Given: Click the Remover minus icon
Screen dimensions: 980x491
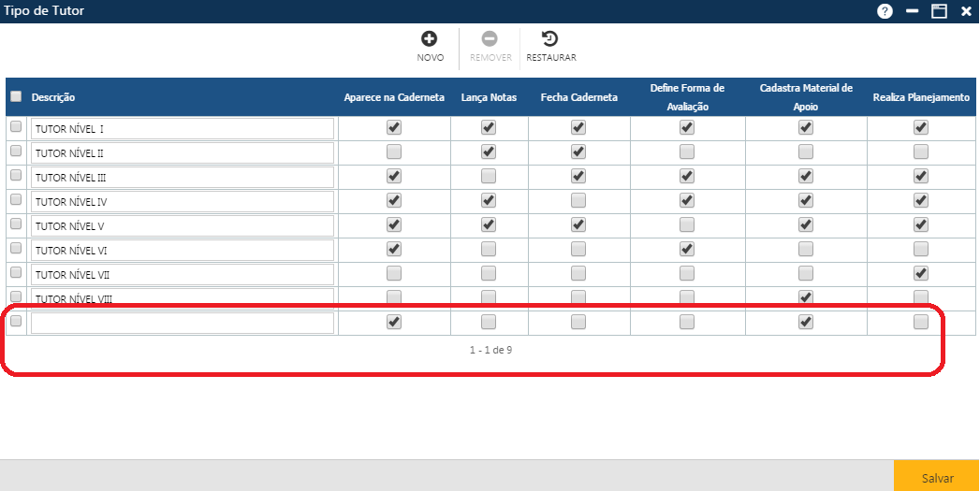Looking at the screenshot, I should 490,39.
